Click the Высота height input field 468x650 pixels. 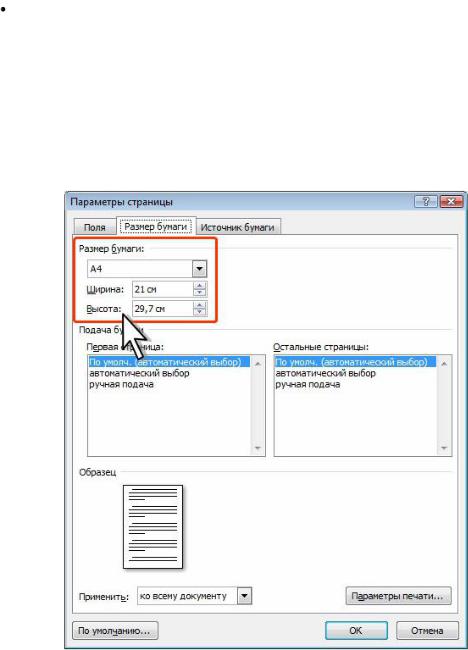pyautogui.click(x=163, y=308)
